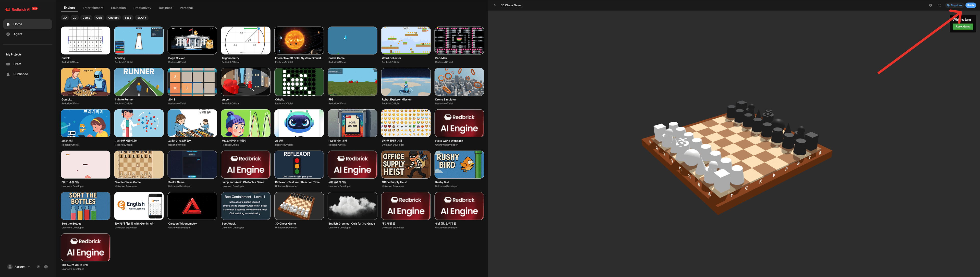Enter fullscreen mode for 3D Chess Game

[940, 5]
